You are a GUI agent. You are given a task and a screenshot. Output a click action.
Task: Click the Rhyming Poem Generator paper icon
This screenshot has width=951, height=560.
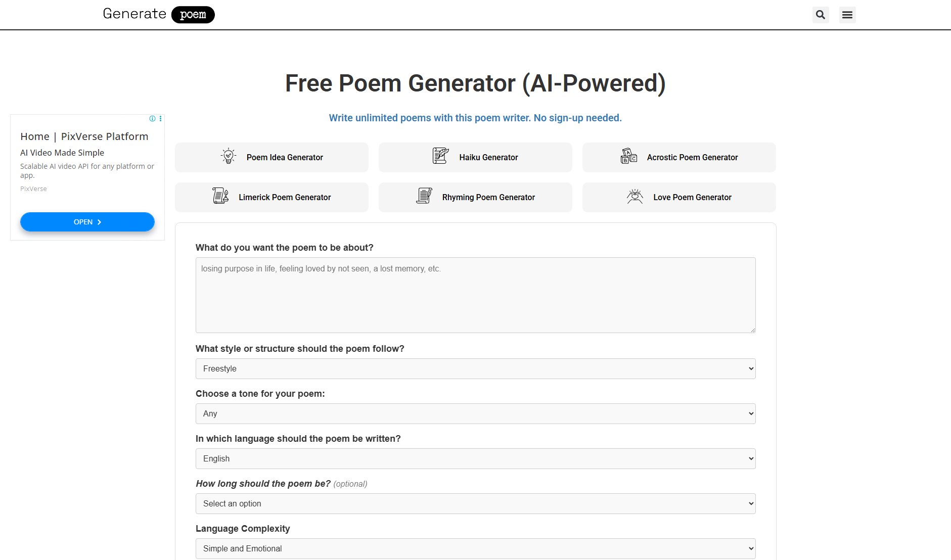point(424,196)
